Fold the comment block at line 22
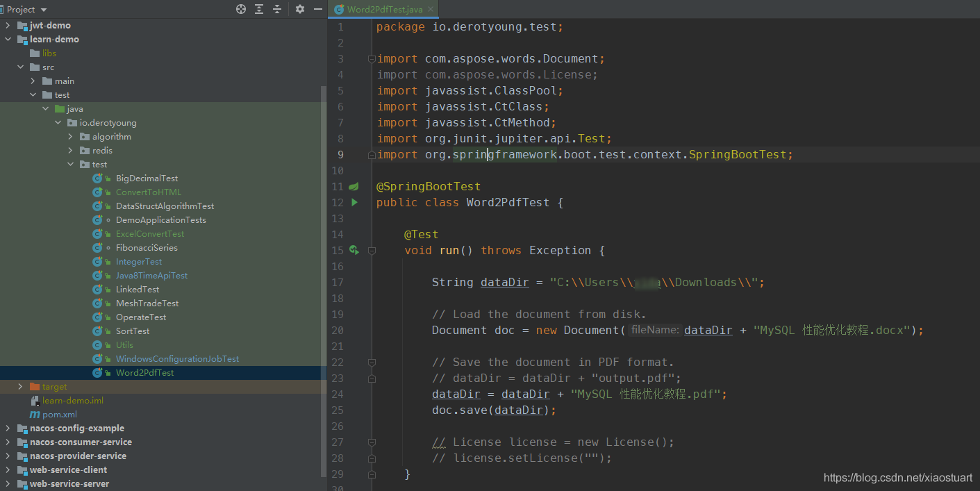The width and height of the screenshot is (980, 491). pos(372,363)
